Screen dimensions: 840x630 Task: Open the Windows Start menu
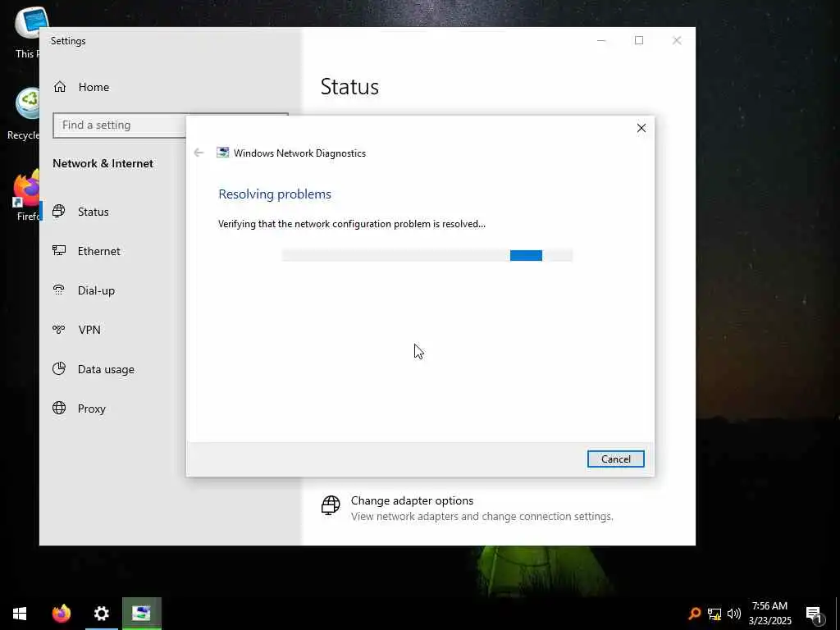click(20, 614)
